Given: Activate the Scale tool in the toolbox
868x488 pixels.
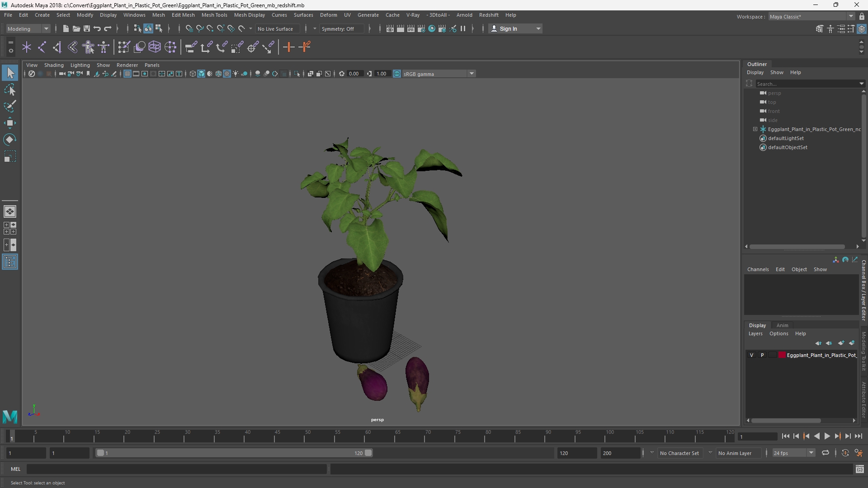Looking at the screenshot, I should point(10,156).
